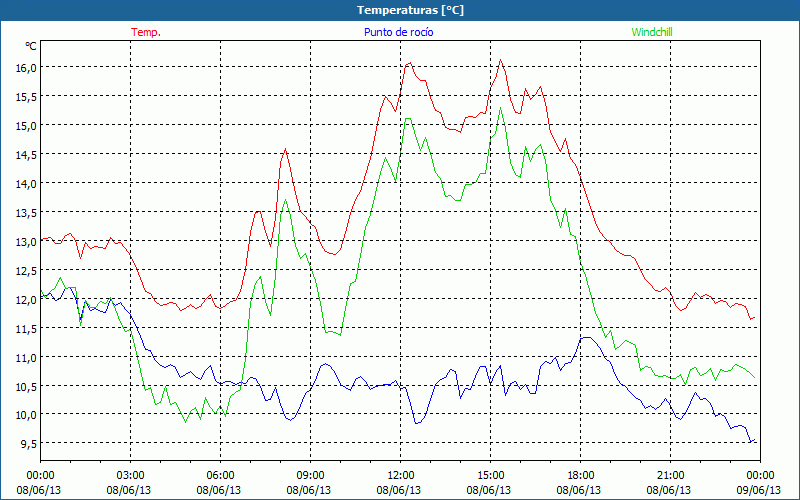This screenshot has width=800, height=500.
Task: Click the 9,5 y-axis value
Action: (x=28, y=444)
